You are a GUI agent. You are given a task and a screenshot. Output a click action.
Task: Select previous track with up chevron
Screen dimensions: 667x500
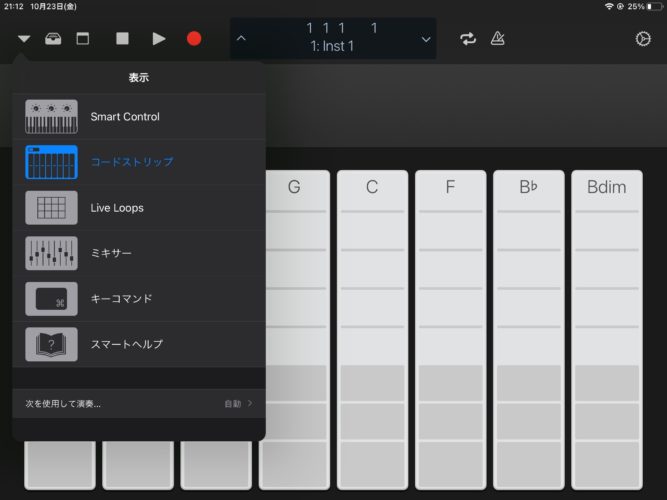tap(241, 39)
